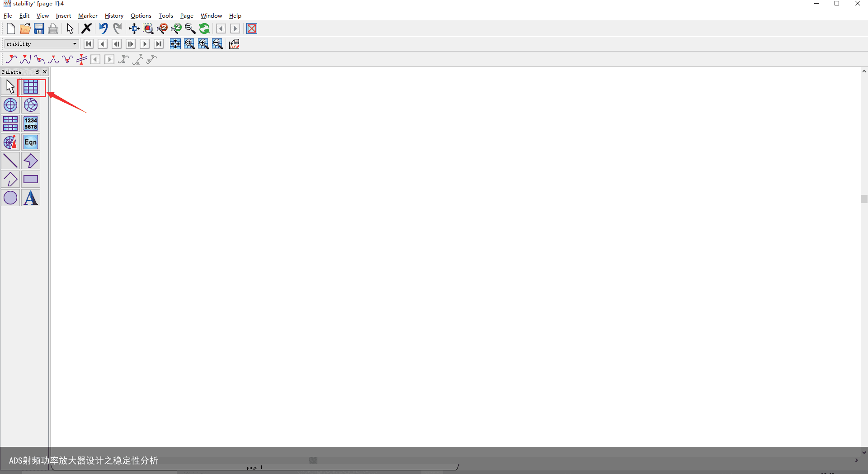Click the View All arrows icon
868x474 pixels.
click(134, 28)
